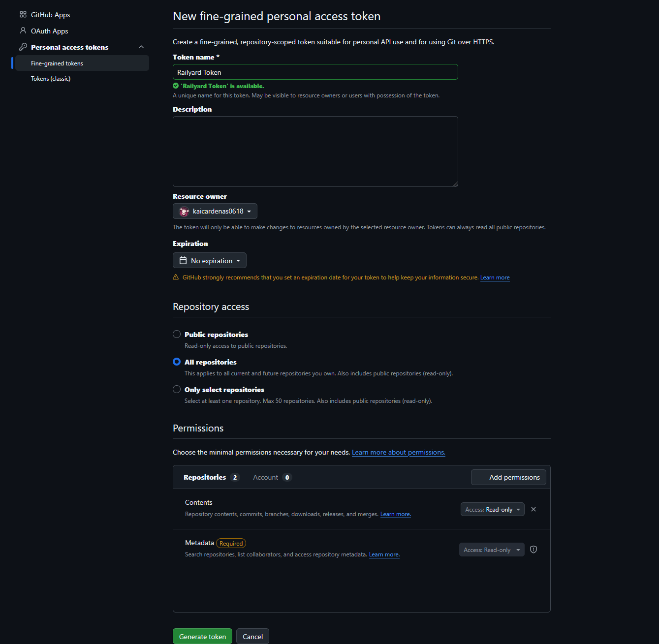The width and height of the screenshot is (659, 644).
Task: Click inside the Description text area
Action: click(315, 152)
